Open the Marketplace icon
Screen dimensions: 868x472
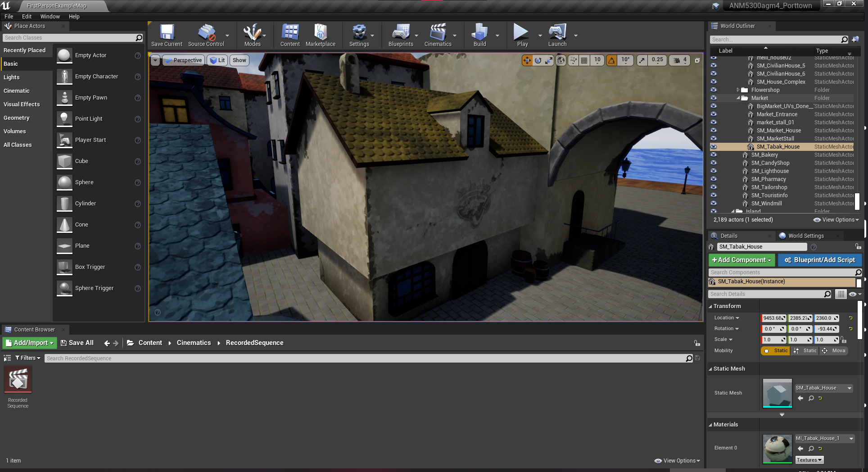click(x=321, y=35)
